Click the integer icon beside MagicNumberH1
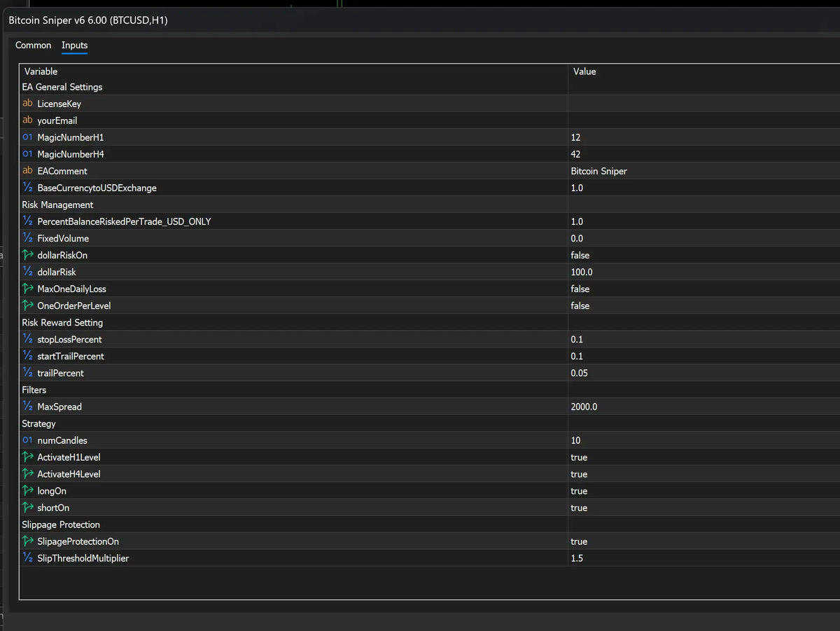The image size is (840, 631). point(27,137)
